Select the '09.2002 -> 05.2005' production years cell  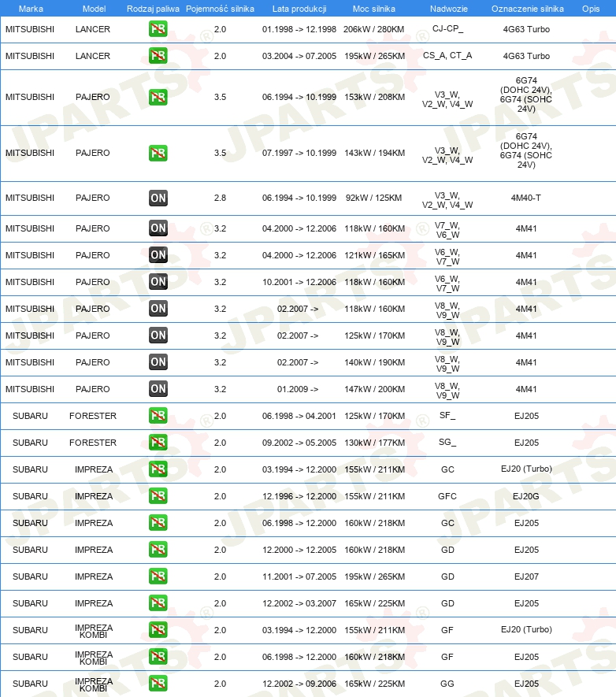point(299,443)
